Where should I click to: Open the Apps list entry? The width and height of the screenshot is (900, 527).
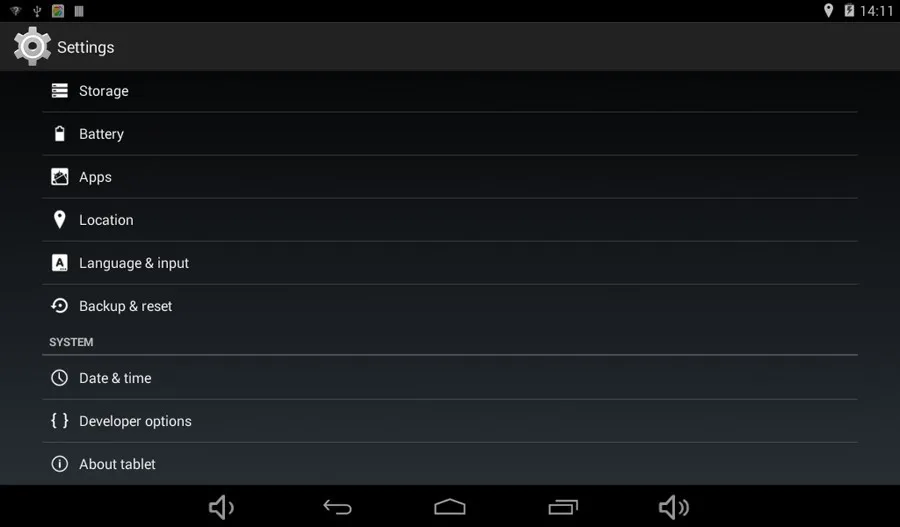click(x=450, y=177)
